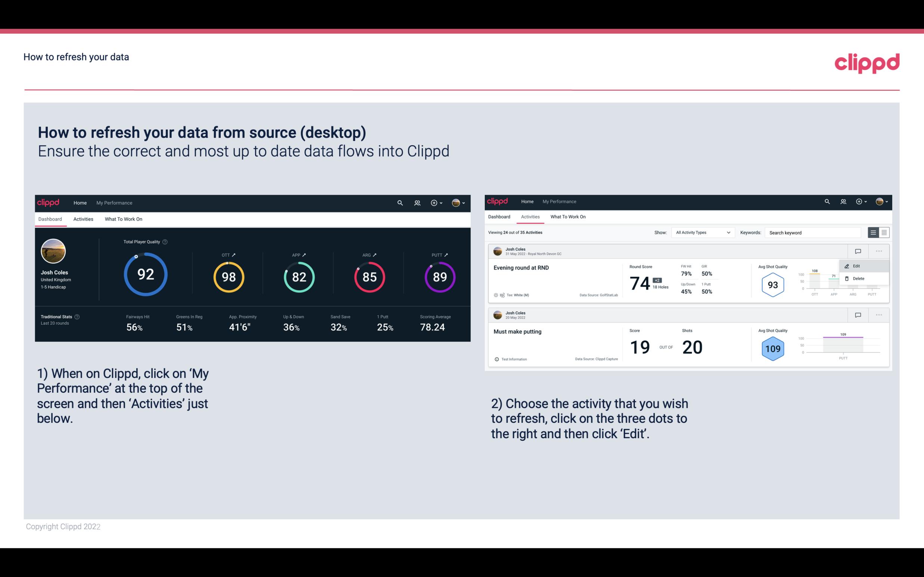Switch to the Activities tab
This screenshot has height=577, width=924.
tap(83, 219)
